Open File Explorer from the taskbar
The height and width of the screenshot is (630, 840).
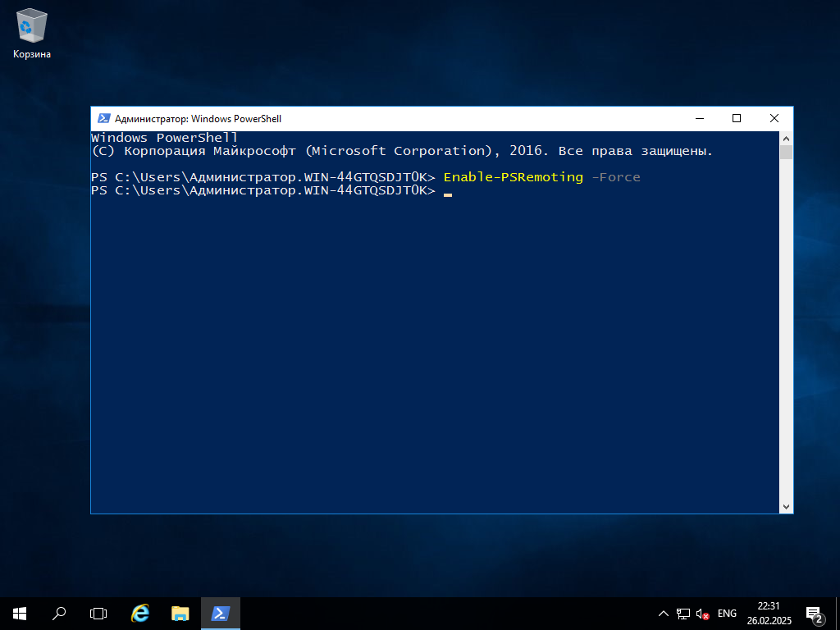(180, 614)
